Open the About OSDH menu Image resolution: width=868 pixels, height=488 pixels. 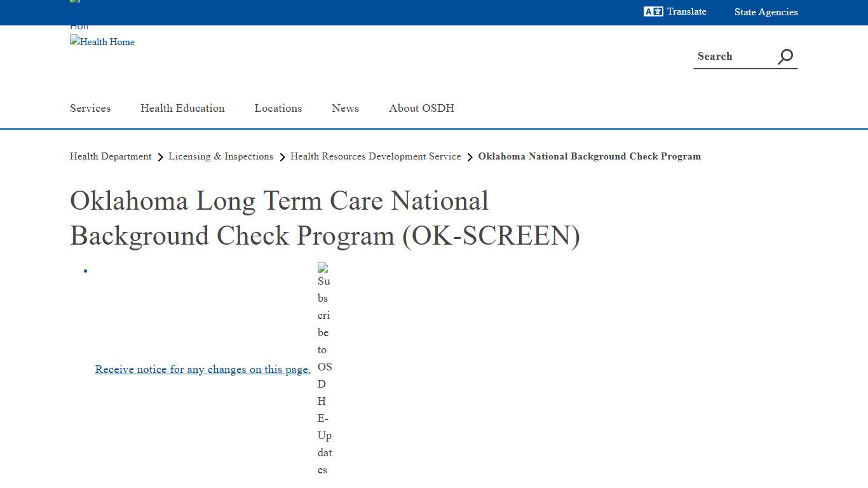[421, 108]
